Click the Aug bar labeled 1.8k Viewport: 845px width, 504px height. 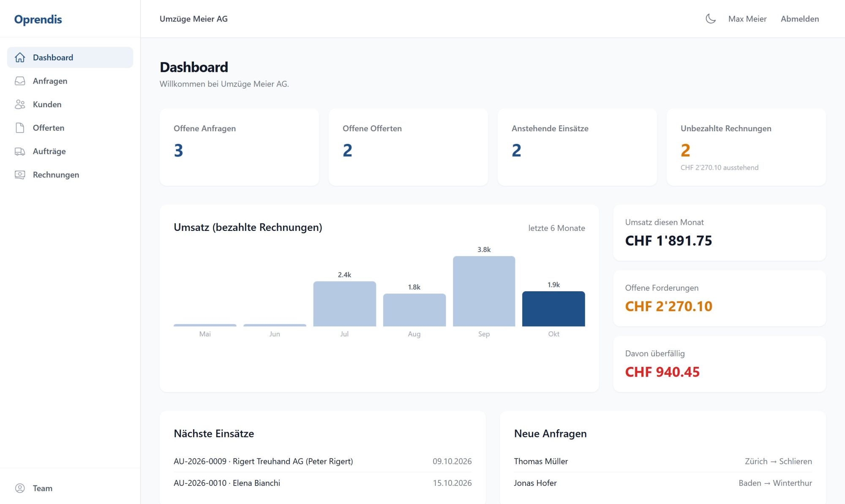[414, 310]
